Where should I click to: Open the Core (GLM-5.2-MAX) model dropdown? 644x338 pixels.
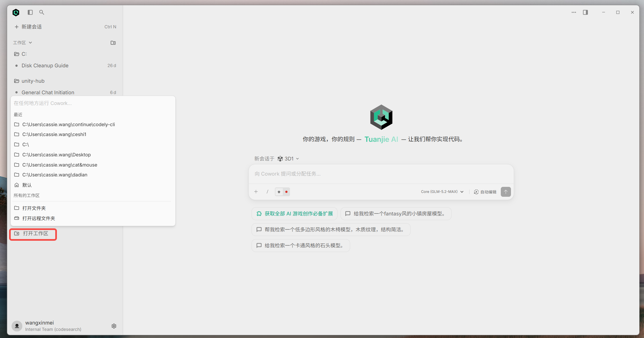pos(442,192)
